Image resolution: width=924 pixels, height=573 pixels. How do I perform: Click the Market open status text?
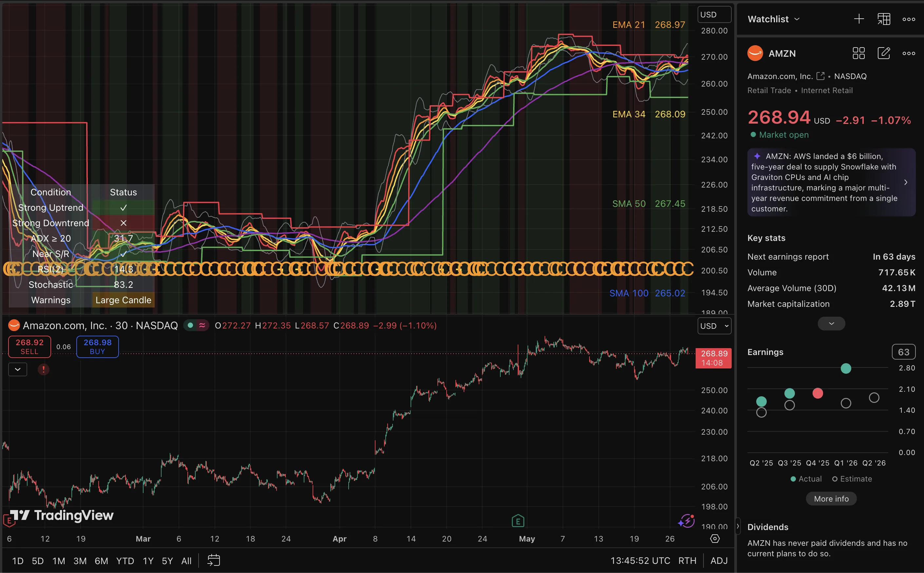click(x=783, y=134)
